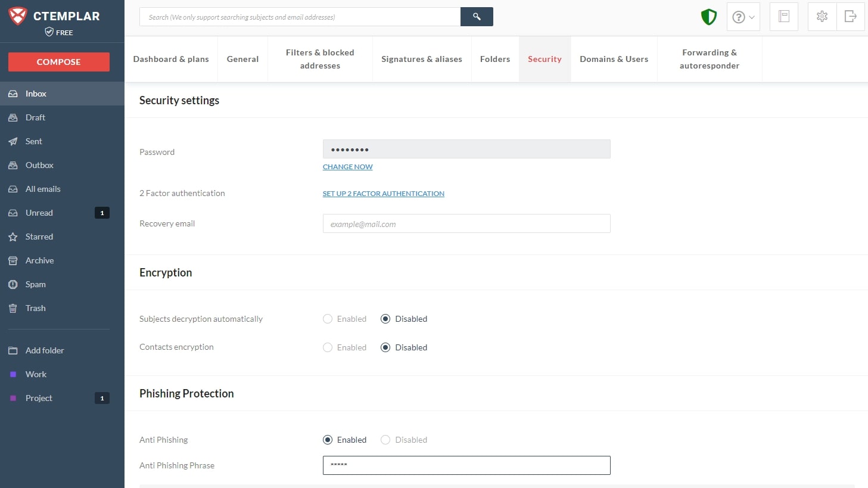Open the Inbox folder label
The height and width of the screenshot is (488, 868).
click(36, 94)
